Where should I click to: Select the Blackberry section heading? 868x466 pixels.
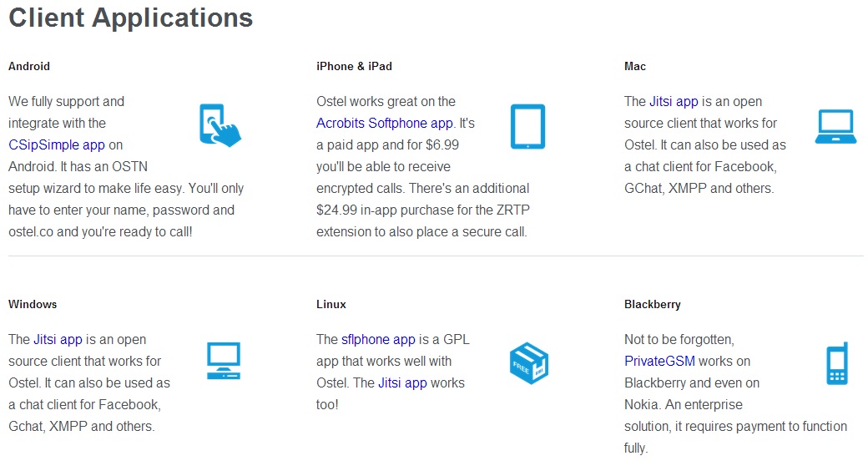click(x=653, y=304)
